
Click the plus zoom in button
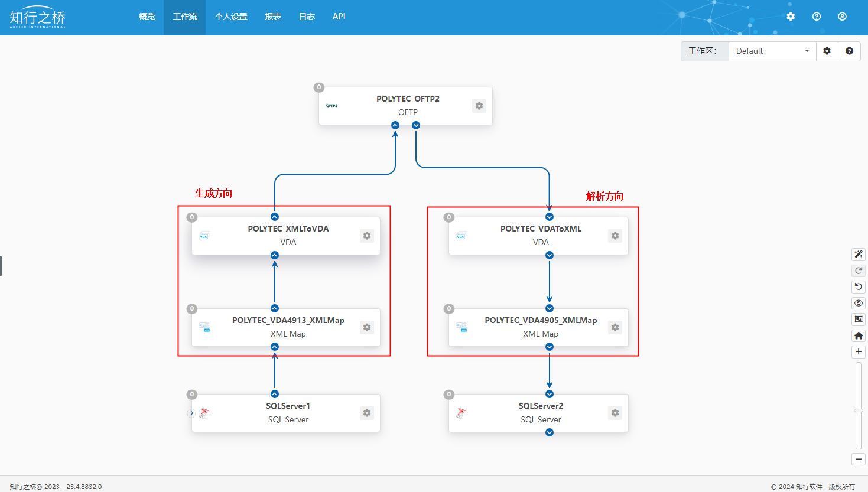(859, 351)
